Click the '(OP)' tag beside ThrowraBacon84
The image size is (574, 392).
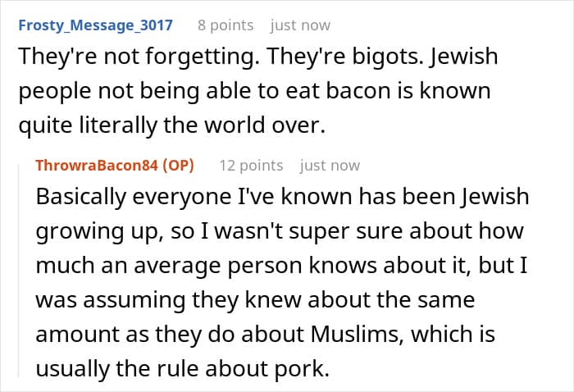coord(178,166)
